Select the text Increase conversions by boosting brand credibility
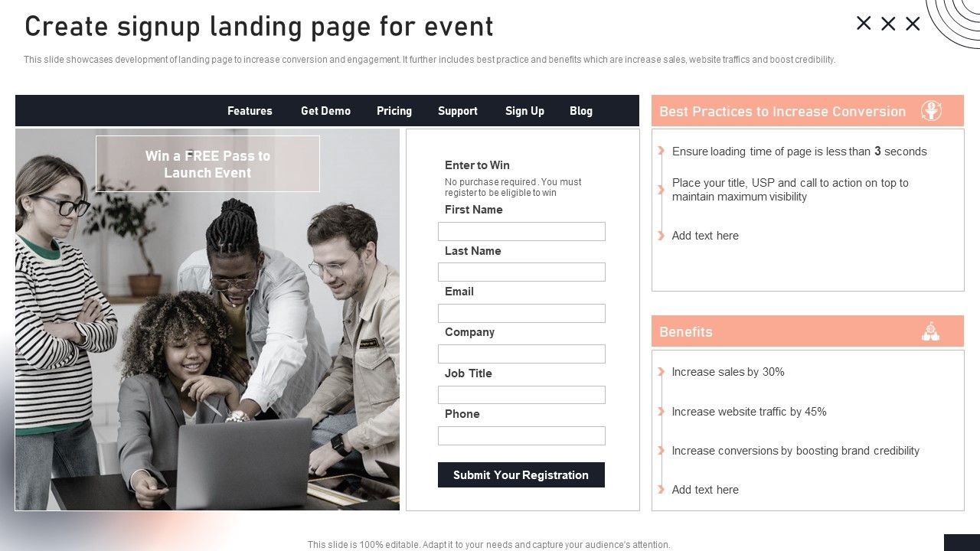Viewport: 980px width, 551px height. pos(795,451)
